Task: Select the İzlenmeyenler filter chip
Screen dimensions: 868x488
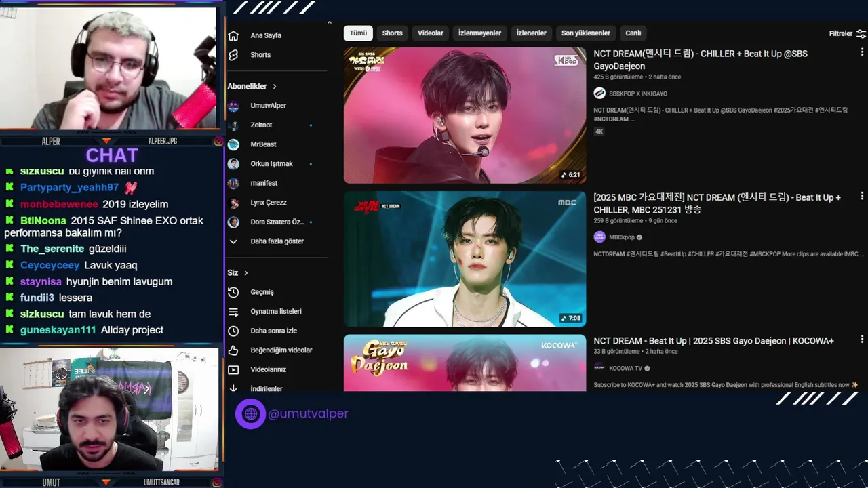Action: (479, 33)
